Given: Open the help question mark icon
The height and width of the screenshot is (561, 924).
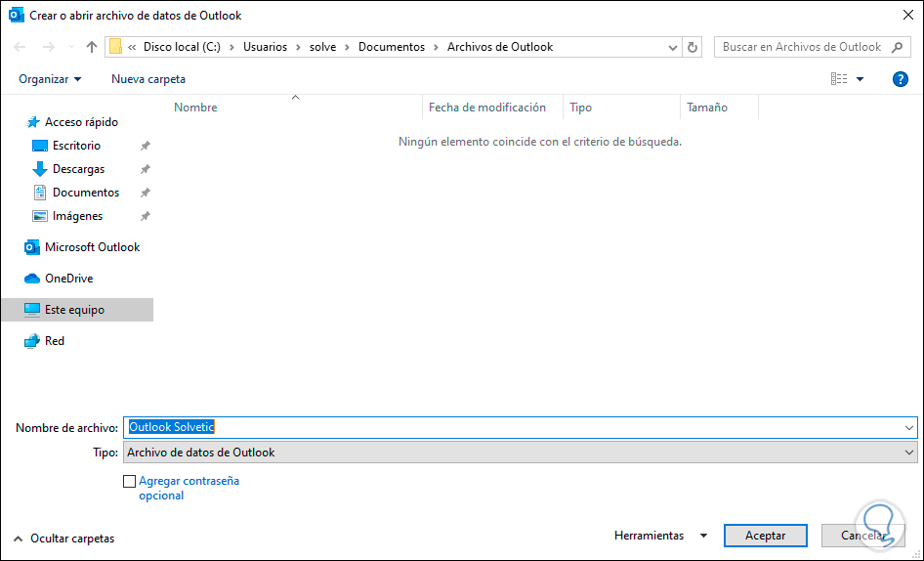Looking at the screenshot, I should [x=900, y=79].
